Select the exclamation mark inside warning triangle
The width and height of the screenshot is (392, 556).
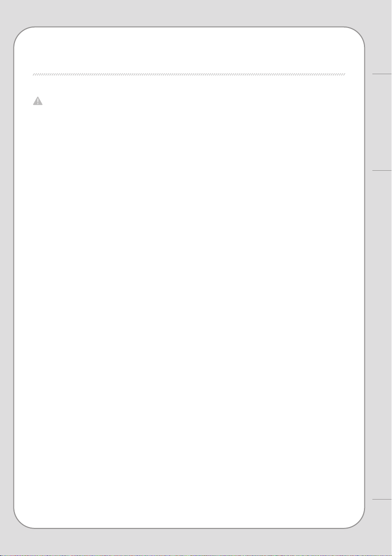(38, 101)
